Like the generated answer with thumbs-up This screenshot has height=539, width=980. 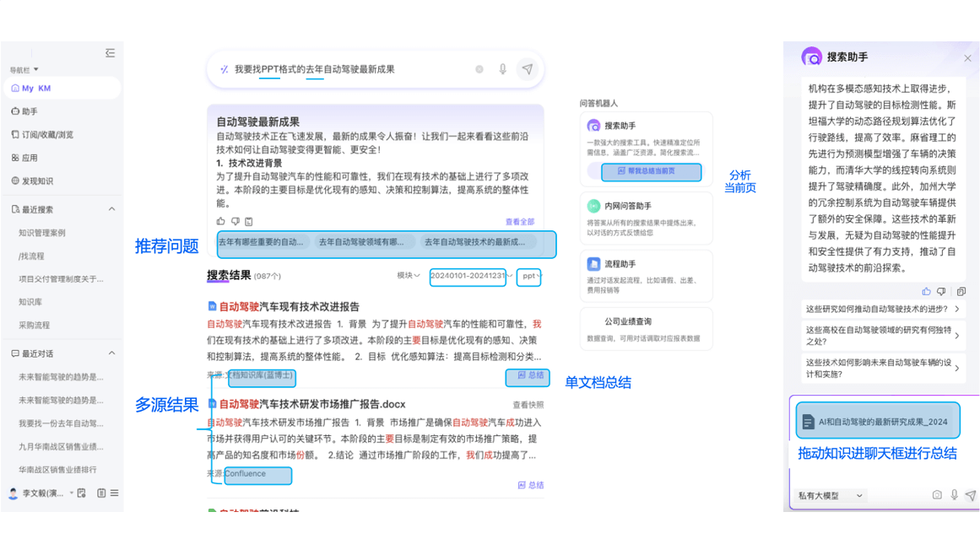point(221,222)
